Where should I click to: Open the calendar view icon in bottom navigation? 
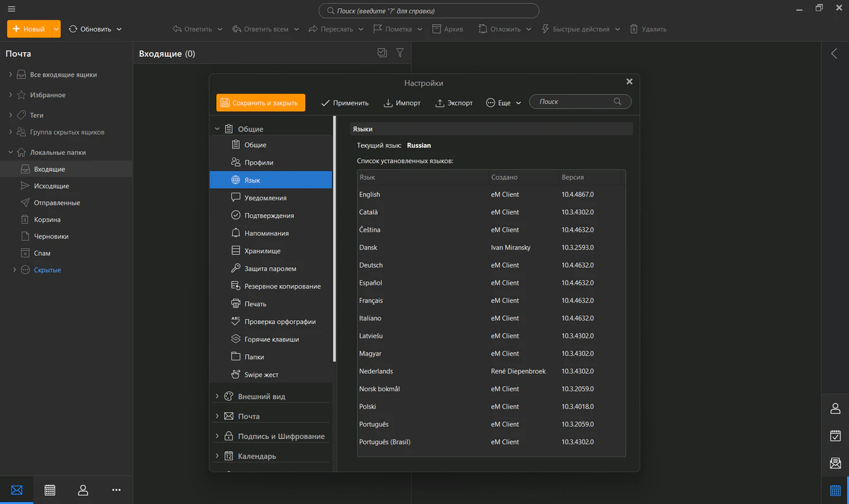point(50,490)
